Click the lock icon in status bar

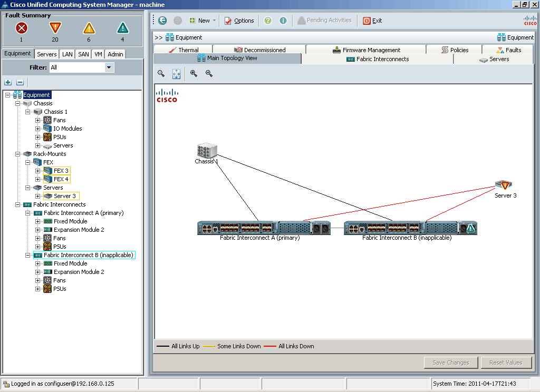[6, 384]
